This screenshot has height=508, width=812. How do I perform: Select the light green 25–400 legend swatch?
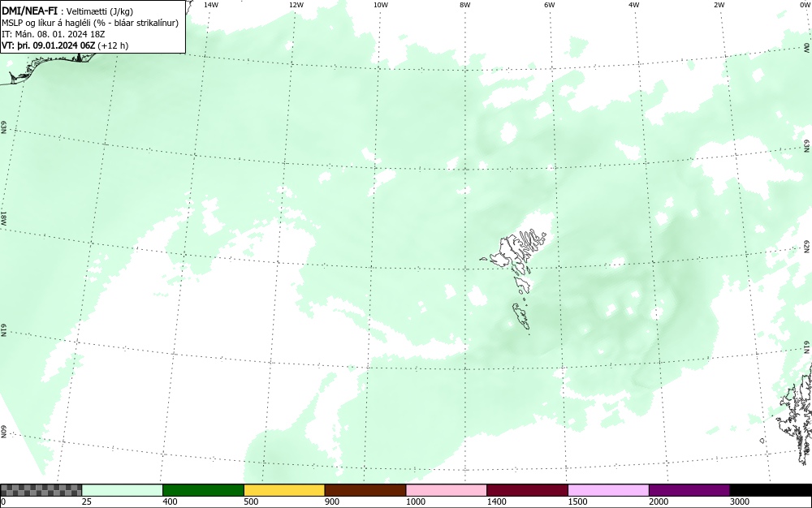point(123,490)
